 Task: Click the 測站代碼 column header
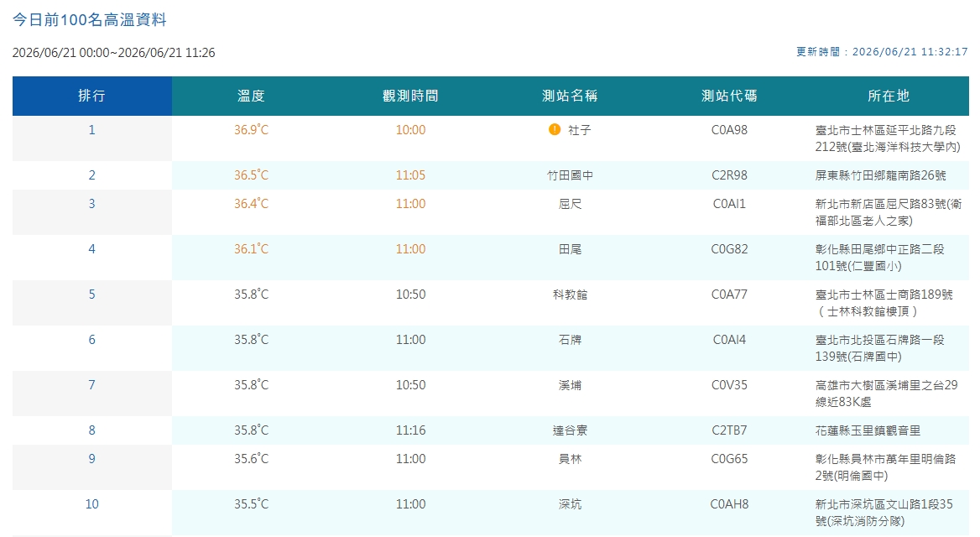tap(729, 96)
